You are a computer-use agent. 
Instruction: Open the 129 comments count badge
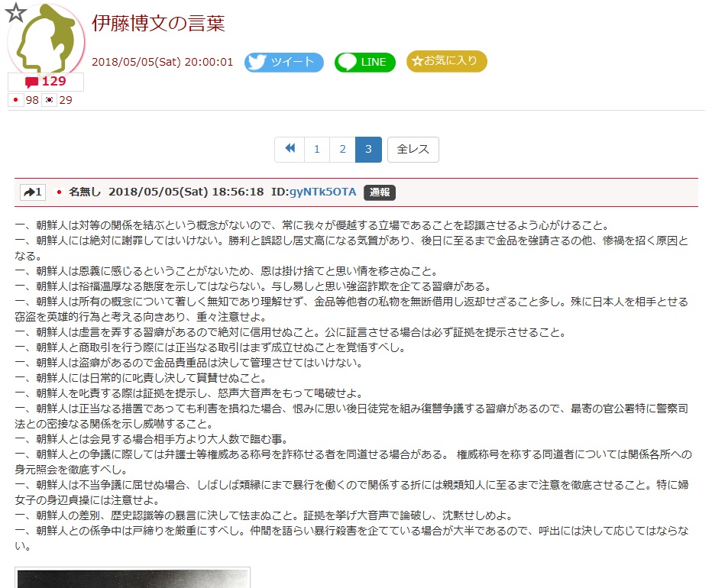coord(46,82)
